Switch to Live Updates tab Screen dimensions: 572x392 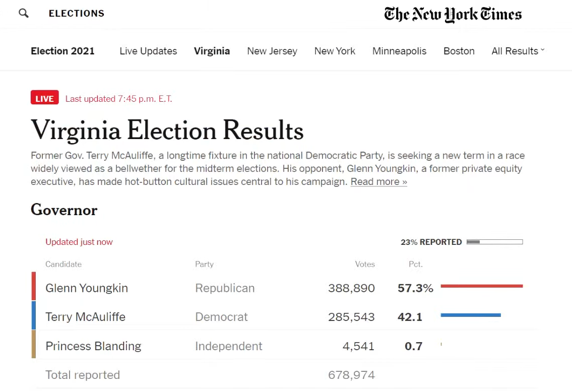148,51
